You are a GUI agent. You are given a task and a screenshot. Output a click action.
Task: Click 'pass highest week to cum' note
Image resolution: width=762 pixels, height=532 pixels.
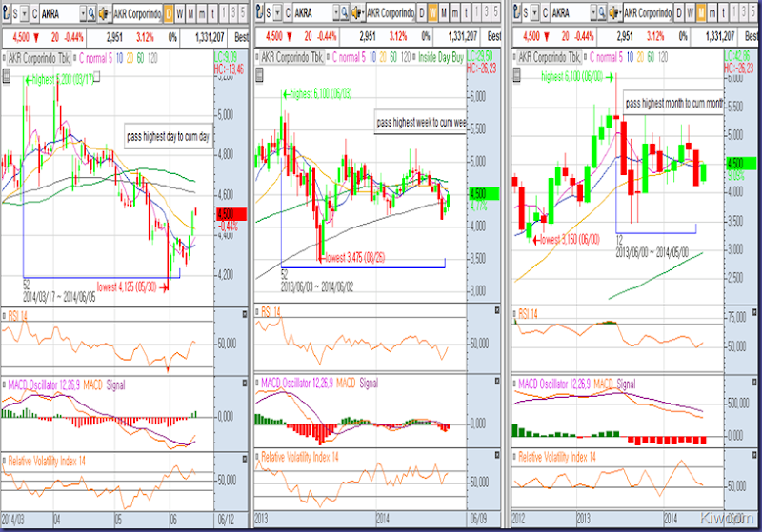(420, 123)
